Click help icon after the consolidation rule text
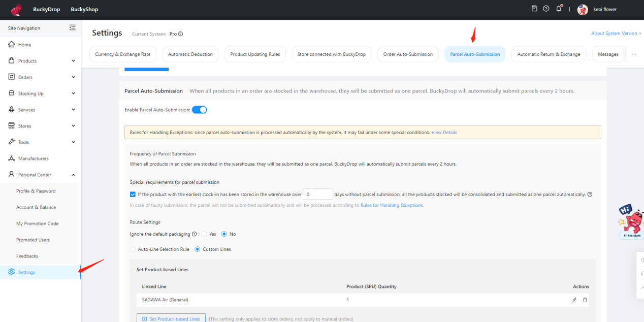Image resolution: width=644 pixels, height=322 pixels. point(590,195)
